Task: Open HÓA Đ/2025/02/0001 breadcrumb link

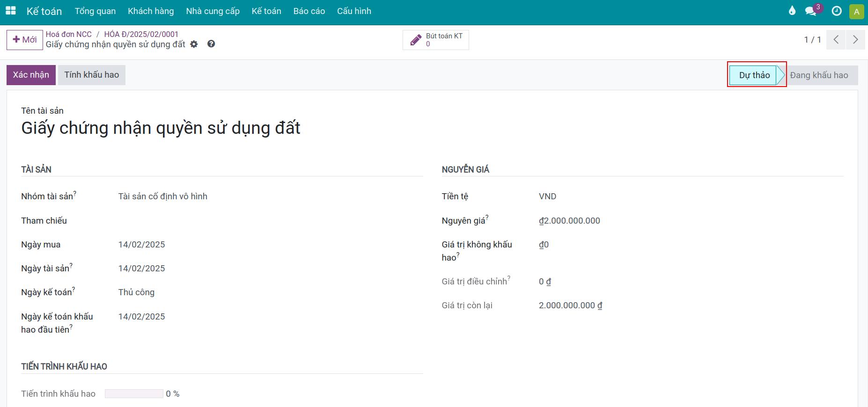Action: (x=141, y=34)
